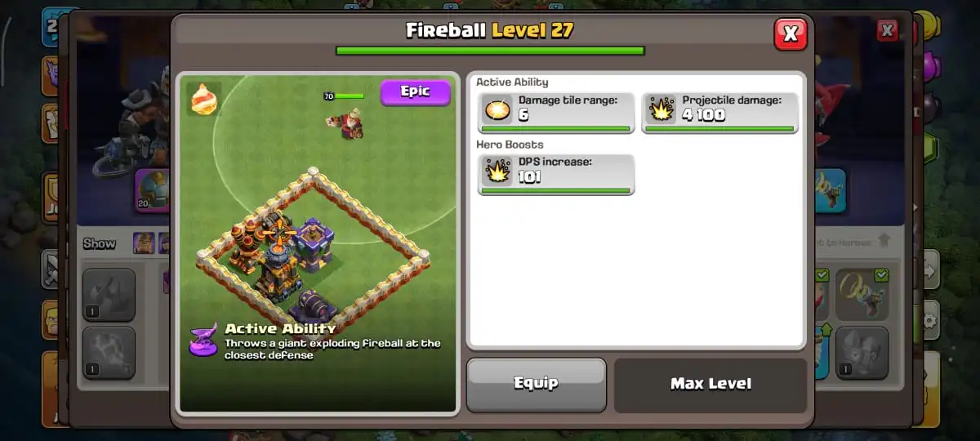This screenshot has width=980, height=441.
Task: Click the purple Epic rarity badge
Action: pos(415,91)
